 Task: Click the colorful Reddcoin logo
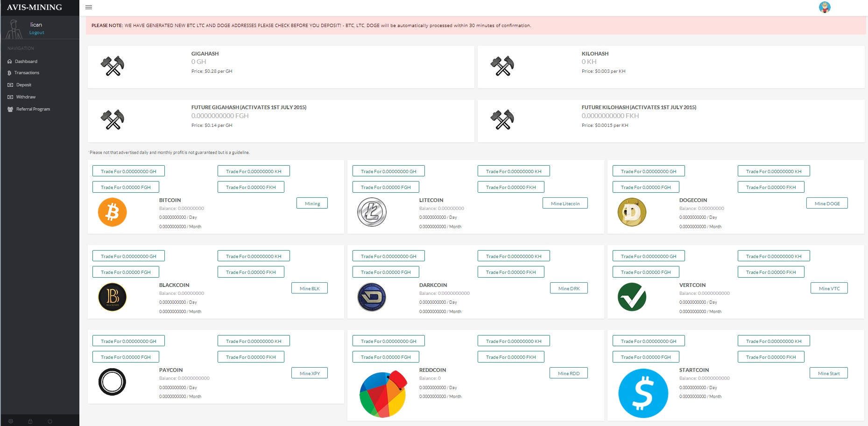[x=383, y=394]
